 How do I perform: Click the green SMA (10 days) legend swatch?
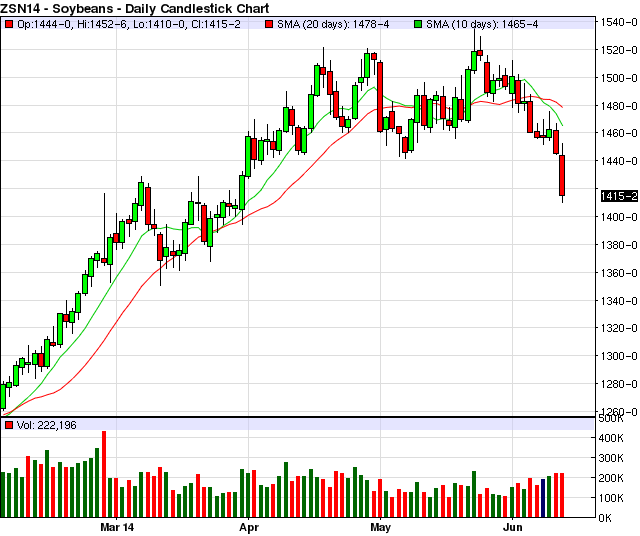418,24
